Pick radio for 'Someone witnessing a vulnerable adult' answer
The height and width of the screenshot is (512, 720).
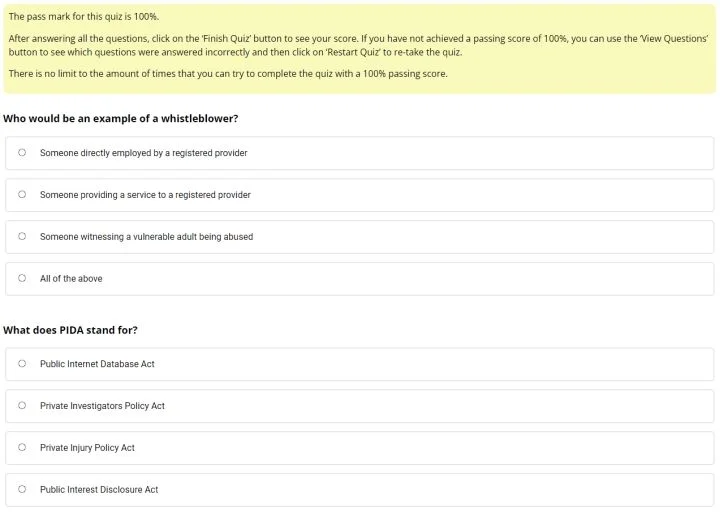[x=22, y=237]
